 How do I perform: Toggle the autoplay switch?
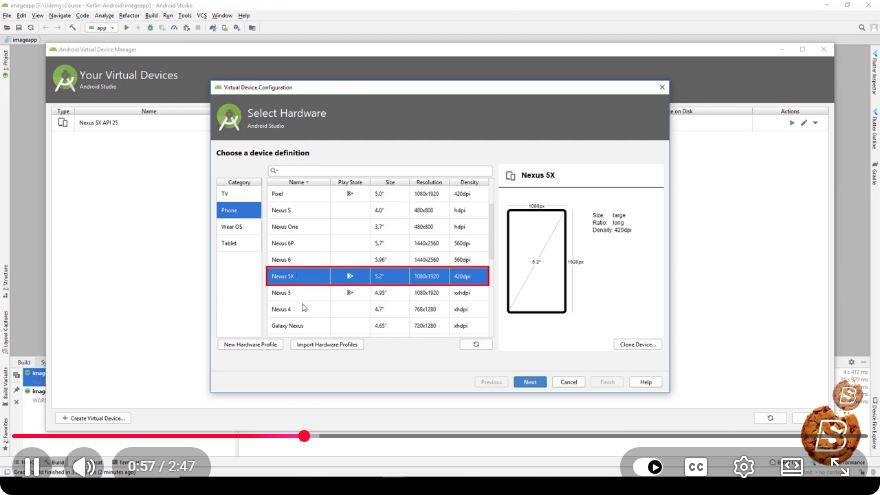(648, 467)
